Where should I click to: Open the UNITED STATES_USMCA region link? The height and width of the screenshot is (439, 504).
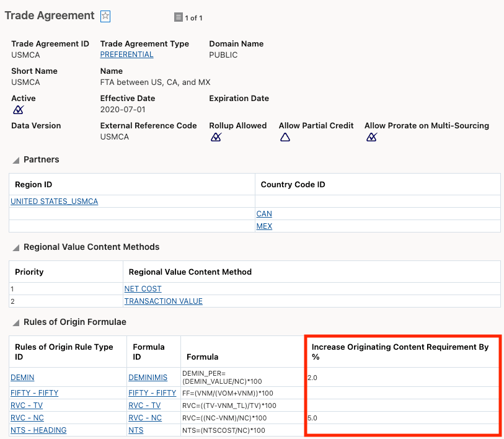[53, 201]
